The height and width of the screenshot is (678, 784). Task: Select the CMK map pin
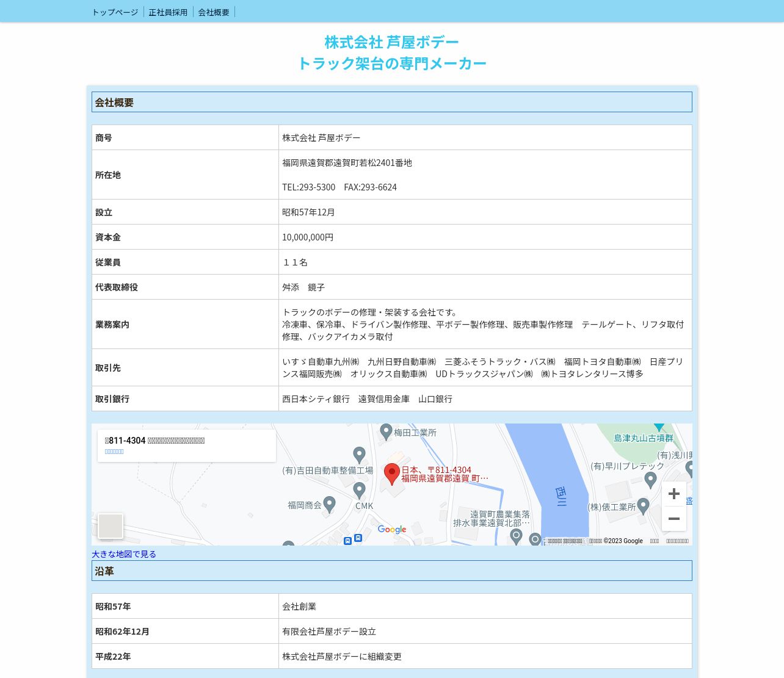click(360, 490)
